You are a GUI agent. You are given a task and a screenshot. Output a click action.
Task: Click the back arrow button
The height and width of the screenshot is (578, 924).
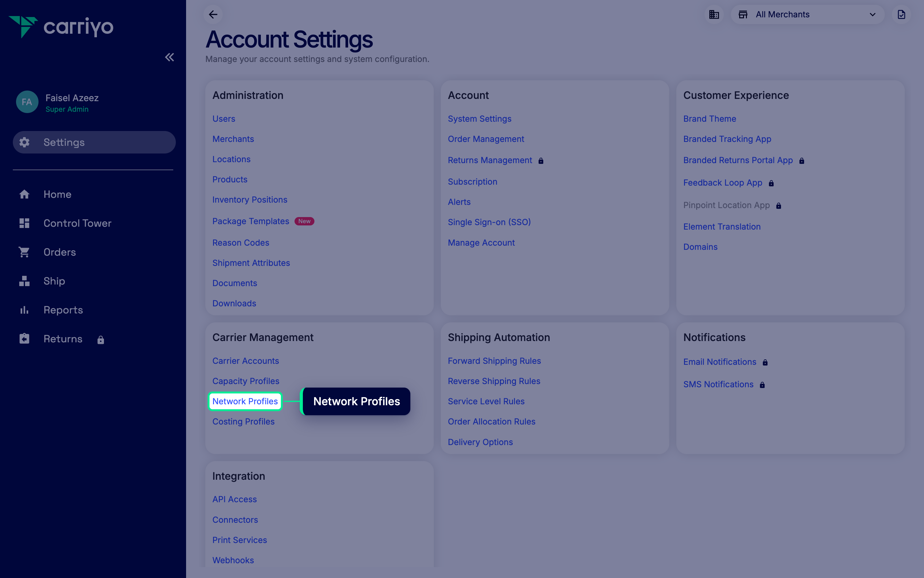pyautogui.click(x=213, y=14)
